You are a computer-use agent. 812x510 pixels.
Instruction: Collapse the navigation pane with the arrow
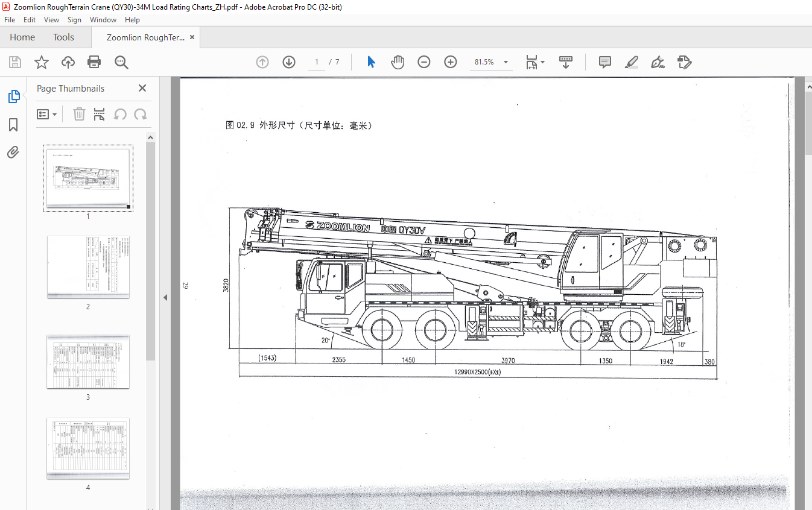pos(165,297)
